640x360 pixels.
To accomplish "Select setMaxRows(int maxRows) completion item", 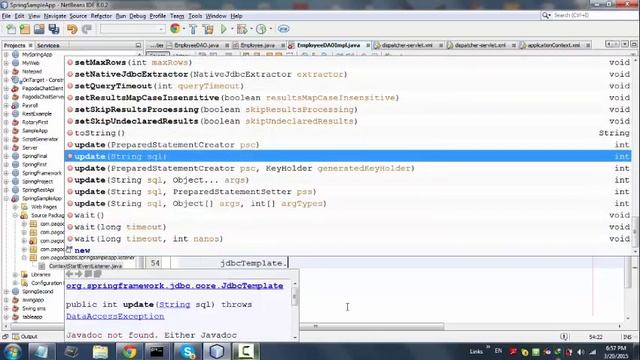I will tap(348, 62).
